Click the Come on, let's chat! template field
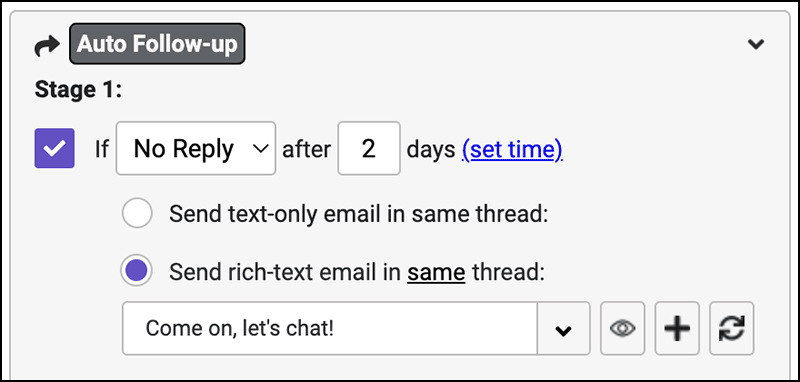800x382 pixels. pos(330,328)
